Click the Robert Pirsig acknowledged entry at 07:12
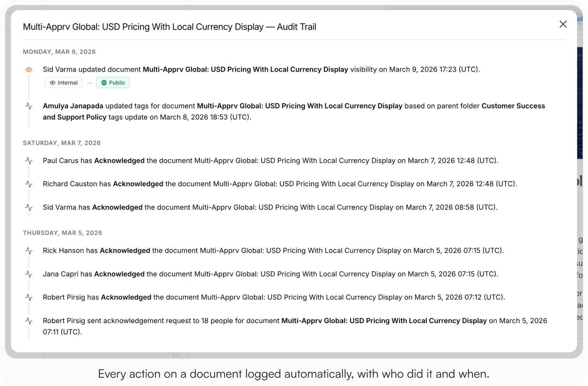The height and width of the screenshot is (386, 588). [x=274, y=297]
